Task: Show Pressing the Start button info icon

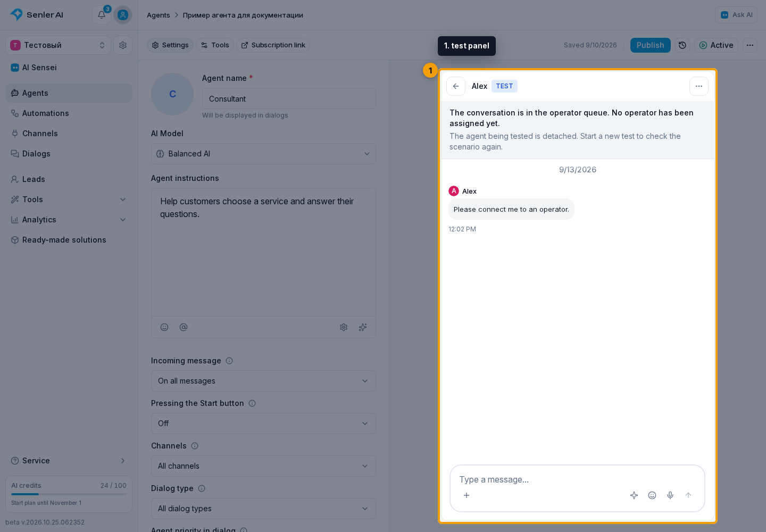Action: point(252,403)
